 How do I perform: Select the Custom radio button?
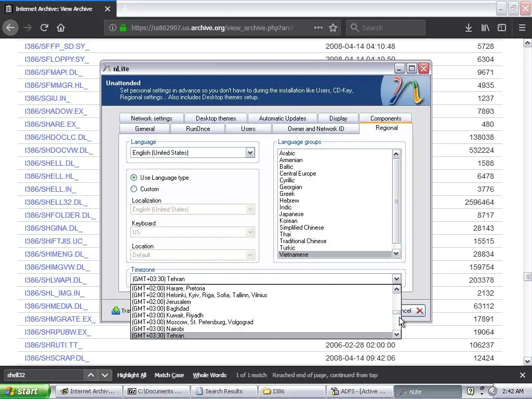(134, 189)
